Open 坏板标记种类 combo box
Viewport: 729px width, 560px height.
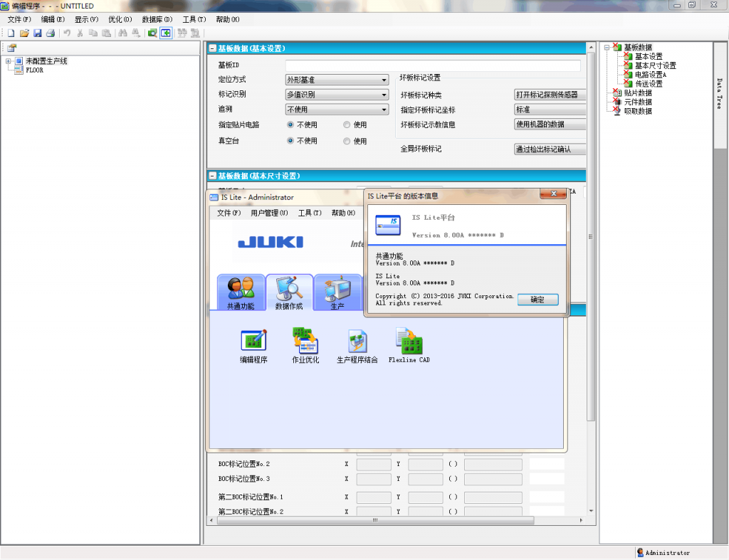pyautogui.click(x=550, y=95)
